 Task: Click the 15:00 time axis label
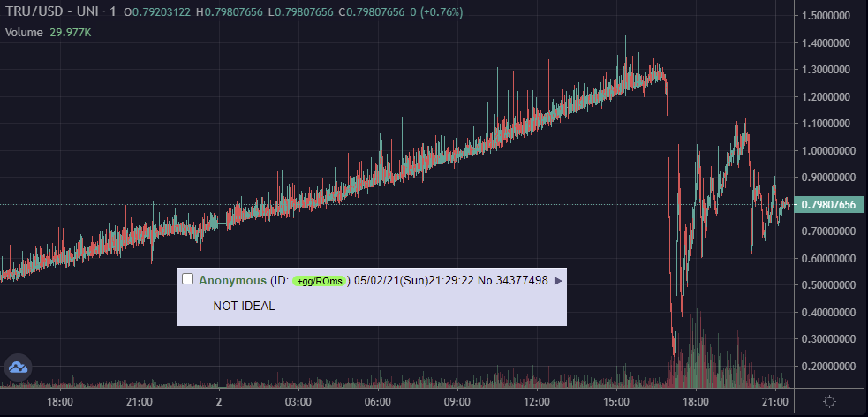coord(616,401)
